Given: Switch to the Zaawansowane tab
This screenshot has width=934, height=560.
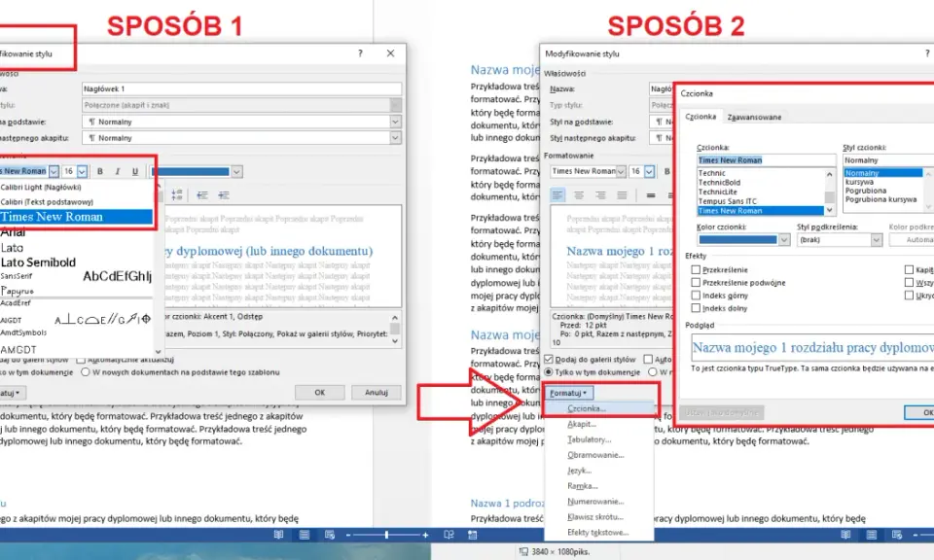Looking at the screenshot, I should click(754, 118).
